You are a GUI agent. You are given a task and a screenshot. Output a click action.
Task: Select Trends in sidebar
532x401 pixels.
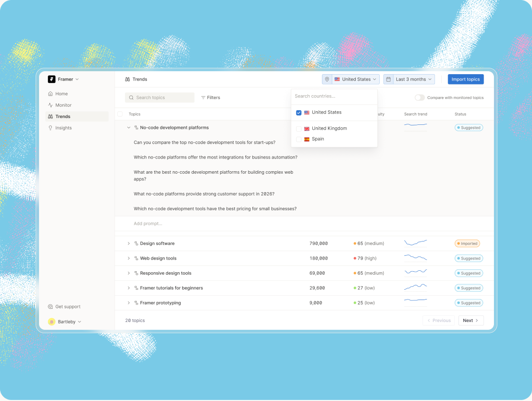coord(77,117)
